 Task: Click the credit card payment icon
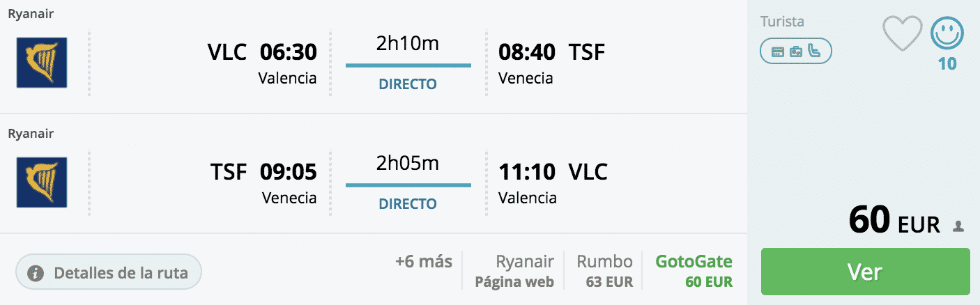(x=778, y=51)
